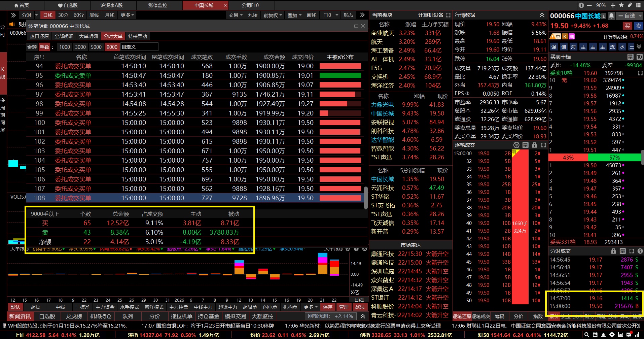The height and width of the screenshot is (339, 644).
Task: Click the 海 tag icon
Action: tap(573, 47)
